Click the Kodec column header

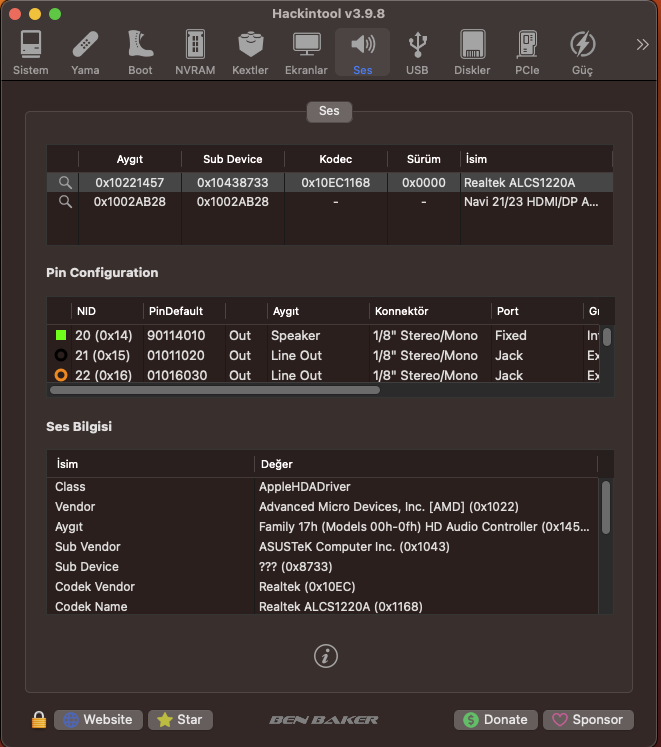click(336, 159)
